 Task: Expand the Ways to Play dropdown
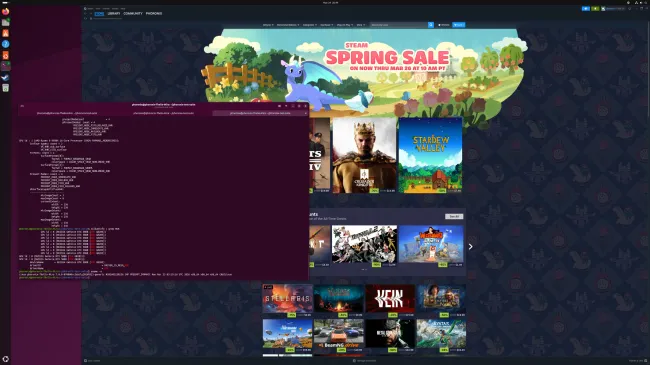tap(344, 25)
